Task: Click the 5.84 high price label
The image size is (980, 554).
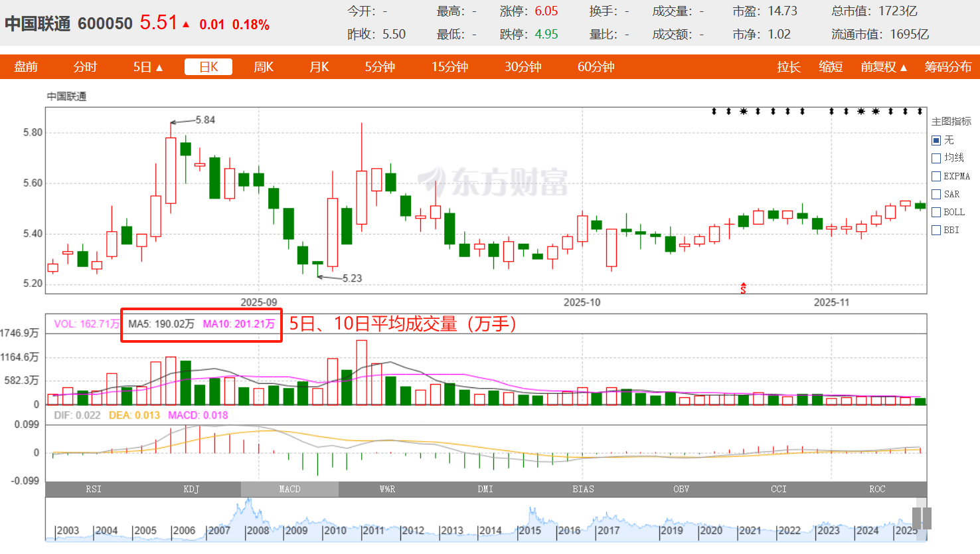Action: click(205, 120)
